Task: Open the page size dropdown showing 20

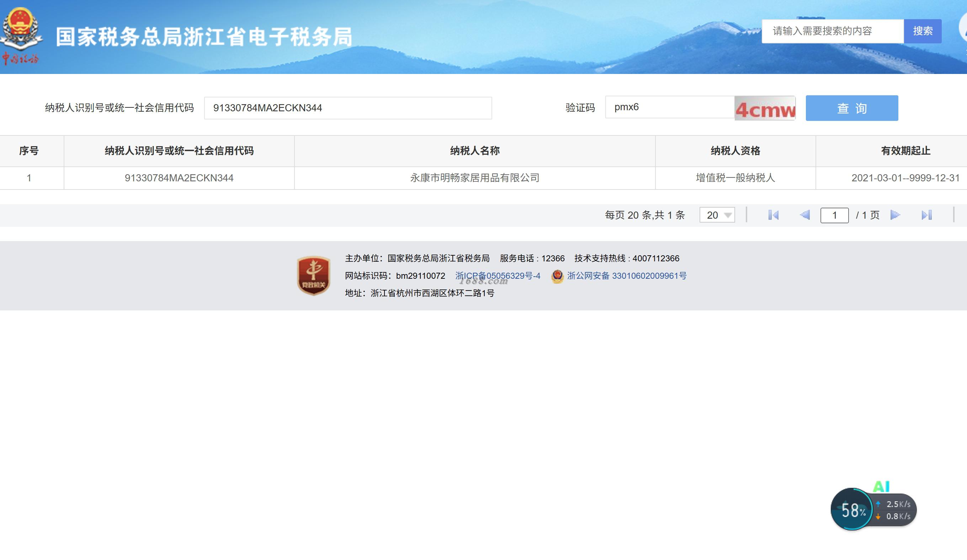Action: 717,215
